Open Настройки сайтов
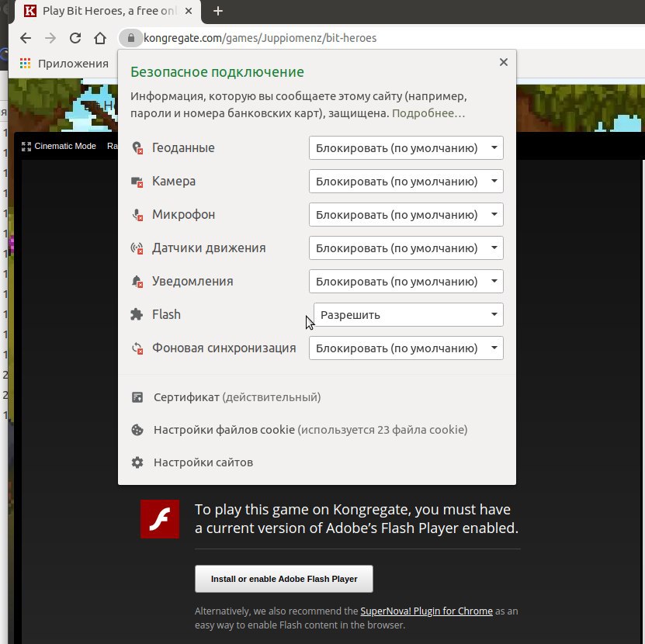 click(x=203, y=462)
